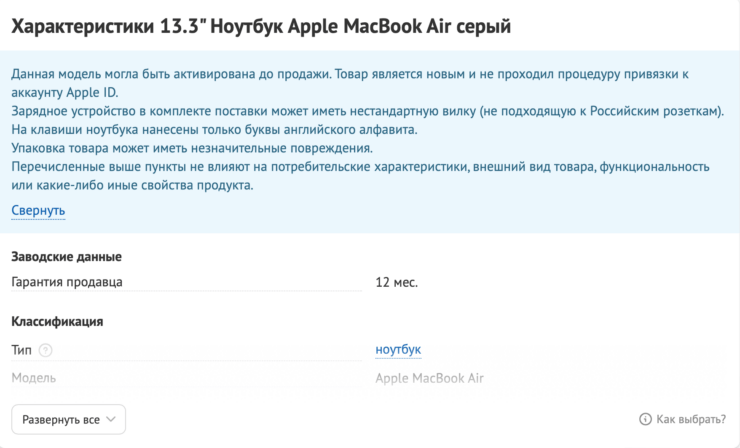Click the line about клавиши ноутбука letters

pos(214,130)
